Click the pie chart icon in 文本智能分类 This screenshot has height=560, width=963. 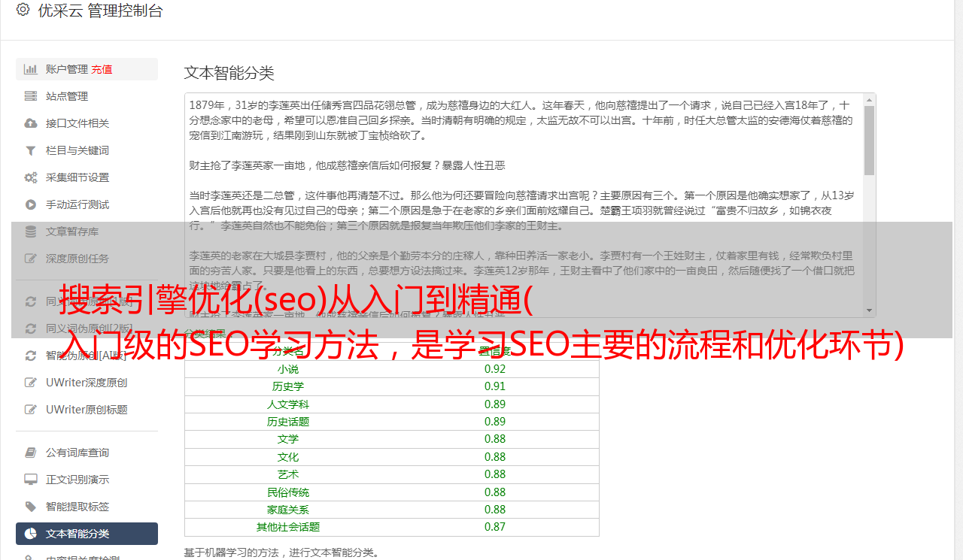(x=31, y=534)
